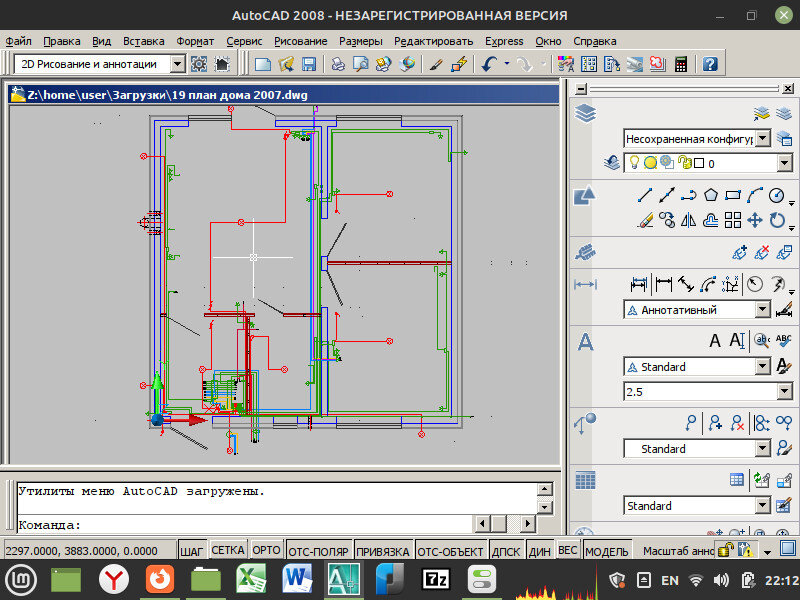Select the Array tool
This screenshot has width=800, height=600.
tap(733, 220)
